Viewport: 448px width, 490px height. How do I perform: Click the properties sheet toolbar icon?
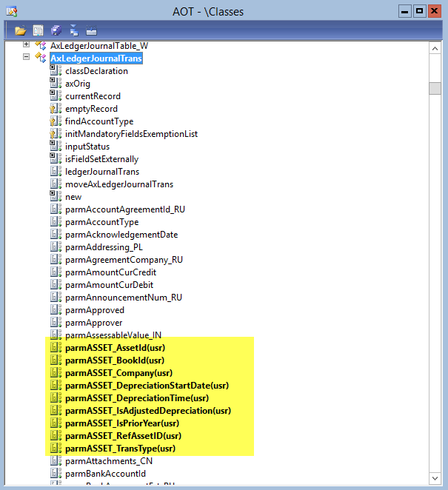[38, 30]
